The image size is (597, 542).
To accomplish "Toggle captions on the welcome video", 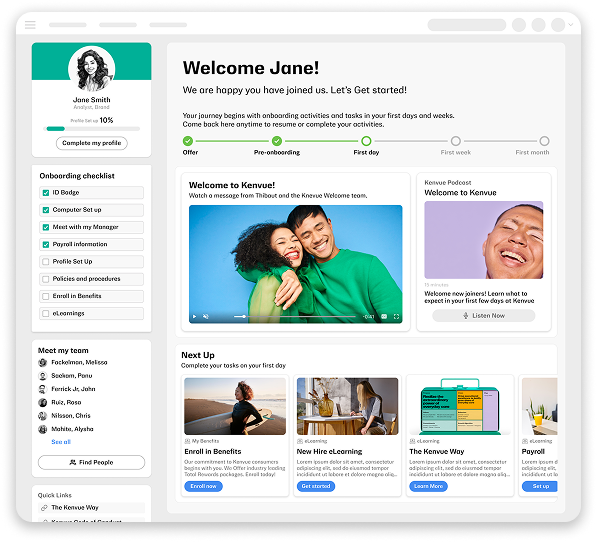I will [x=384, y=316].
